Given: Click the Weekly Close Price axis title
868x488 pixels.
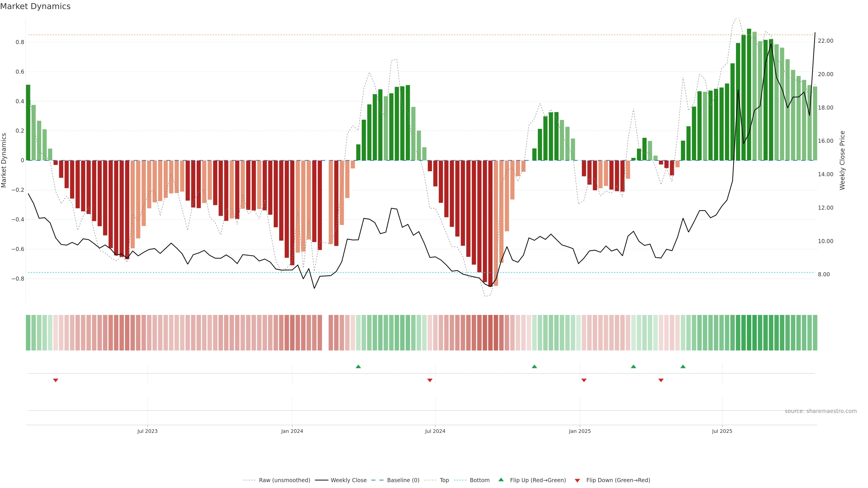Looking at the screenshot, I should point(842,160).
